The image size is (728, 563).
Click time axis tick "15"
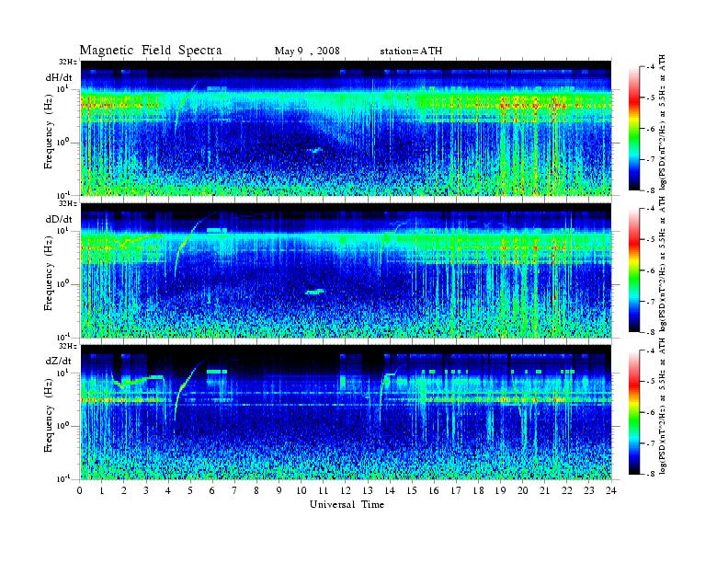[x=412, y=490]
